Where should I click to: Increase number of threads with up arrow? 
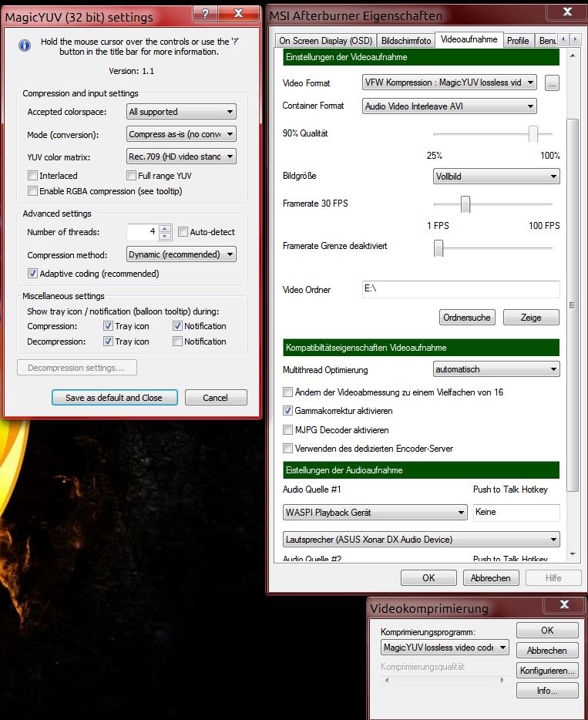165,228
